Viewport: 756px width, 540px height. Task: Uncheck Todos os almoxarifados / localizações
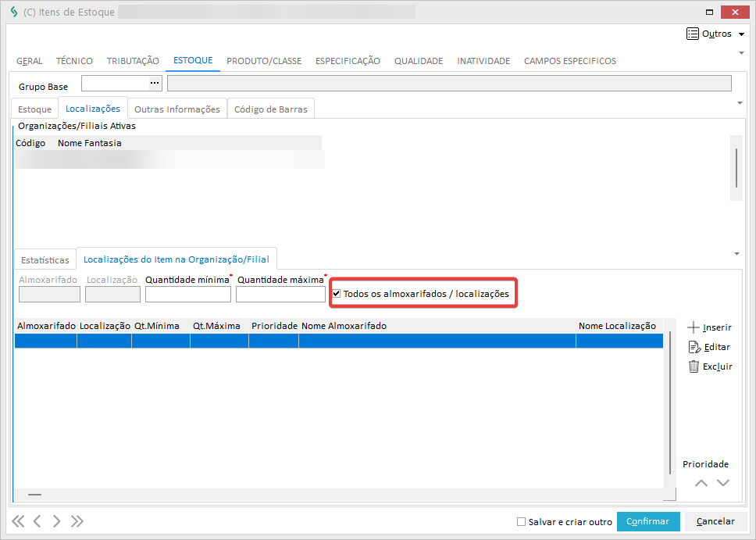coord(337,294)
